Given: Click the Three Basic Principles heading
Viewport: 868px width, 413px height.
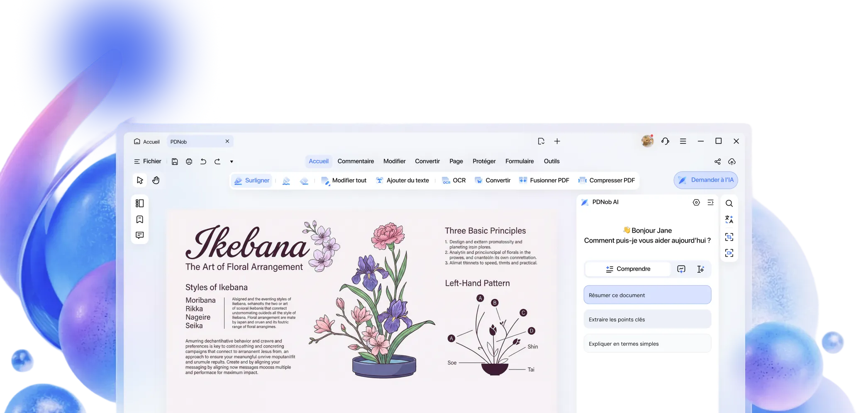Looking at the screenshot, I should (x=485, y=231).
